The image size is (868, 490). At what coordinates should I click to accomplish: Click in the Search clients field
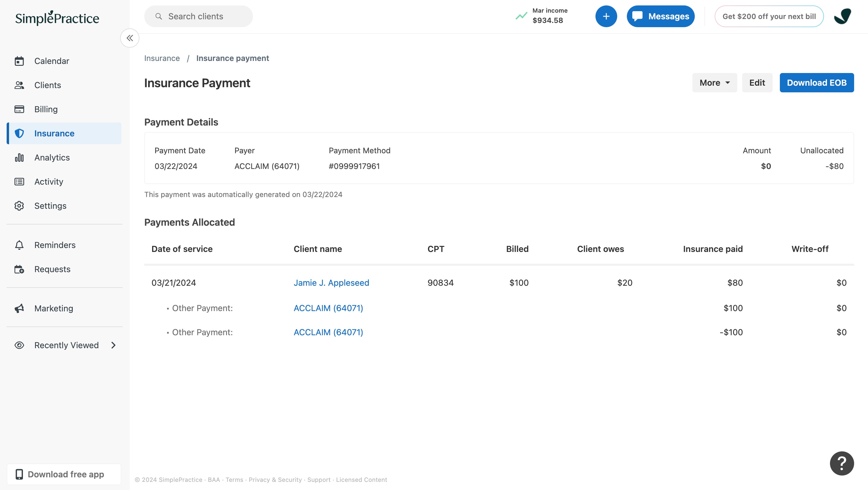pos(198,16)
